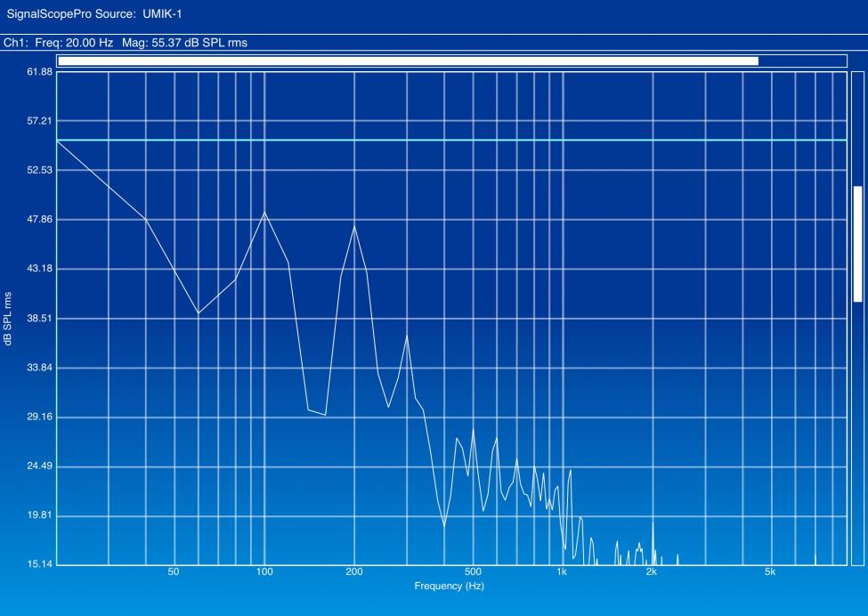Click the dB SPL rms axis label
The width and height of the screenshot is (868, 616).
coord(8,319)
